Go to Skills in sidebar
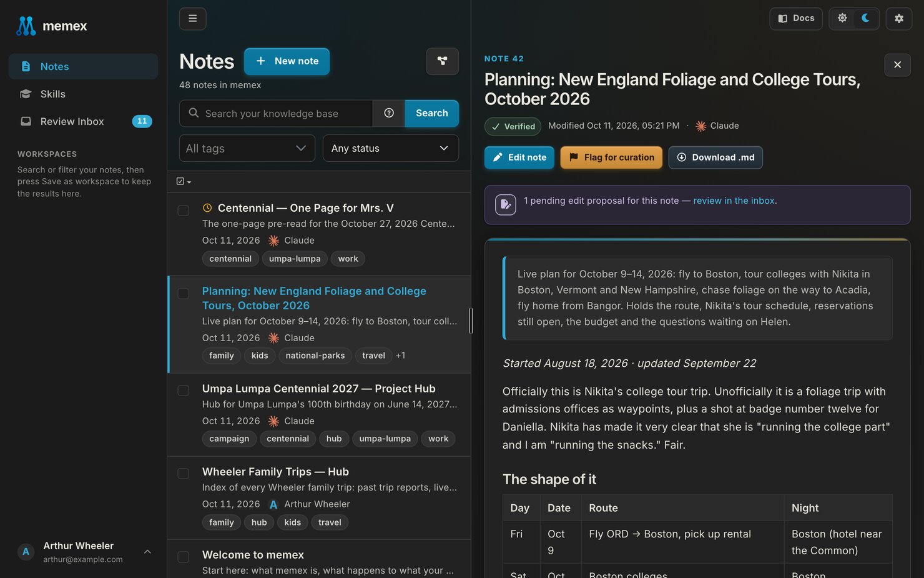Viewport: 924px width, 578px height. pos(83,94)
